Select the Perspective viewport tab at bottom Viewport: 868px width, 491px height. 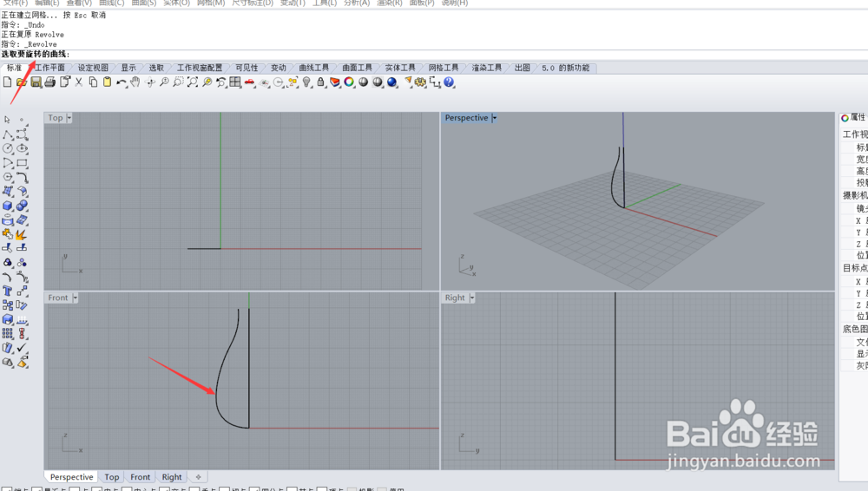tap(71, 476)
